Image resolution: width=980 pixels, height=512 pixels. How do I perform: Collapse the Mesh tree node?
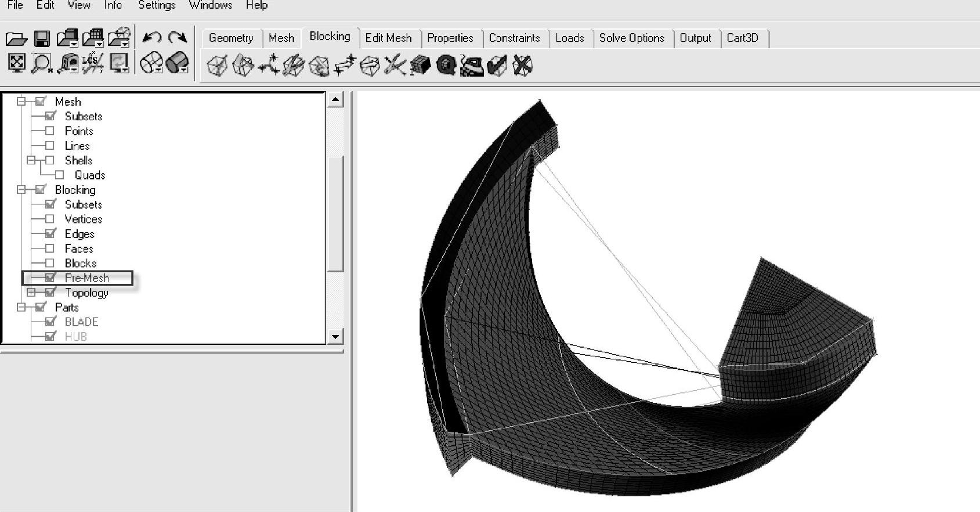click(21, 101)
